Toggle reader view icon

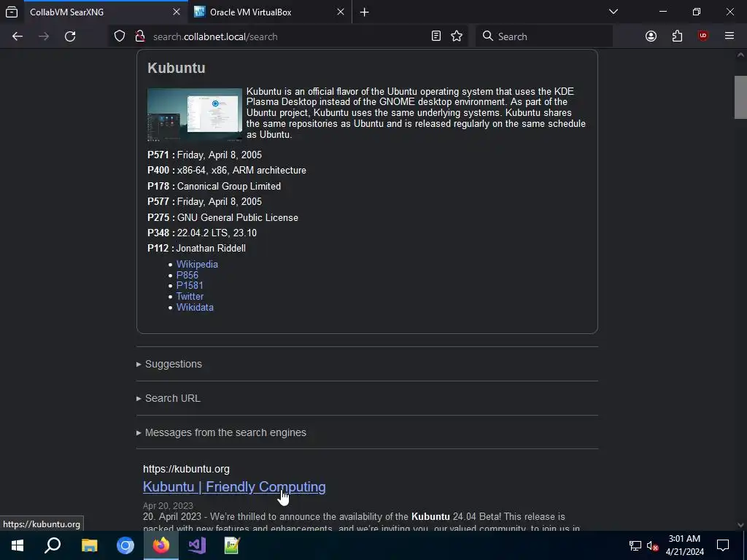coord(436,36)
